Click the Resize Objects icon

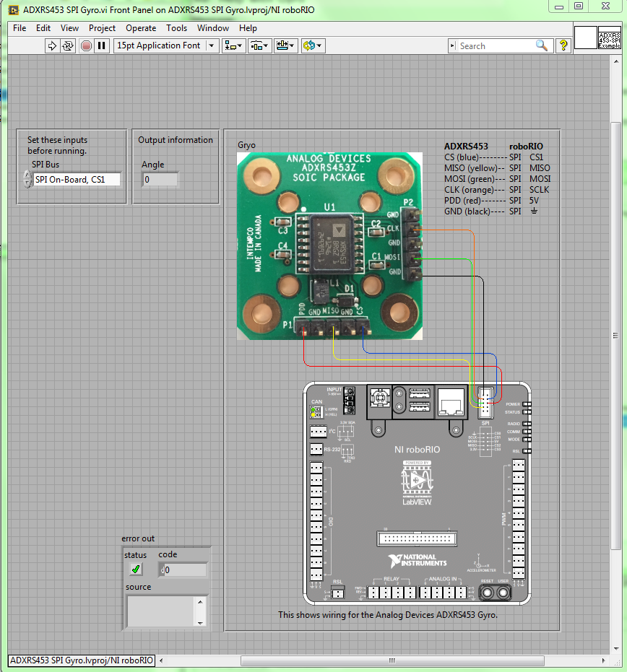click(284, 45)
